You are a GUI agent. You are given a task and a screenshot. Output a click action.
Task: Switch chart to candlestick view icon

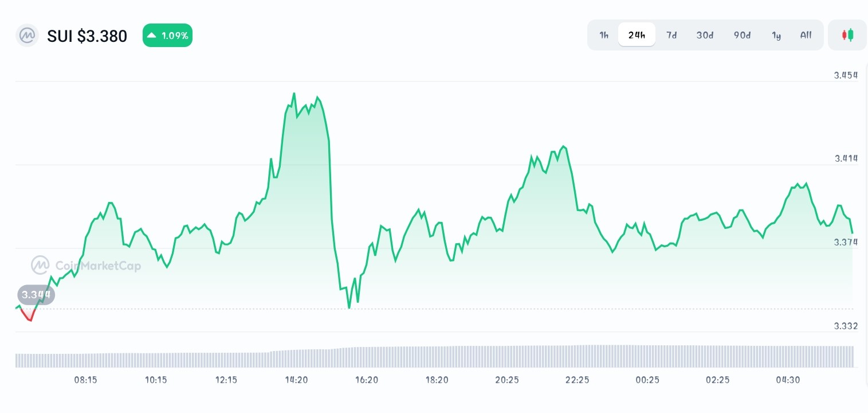847,35
